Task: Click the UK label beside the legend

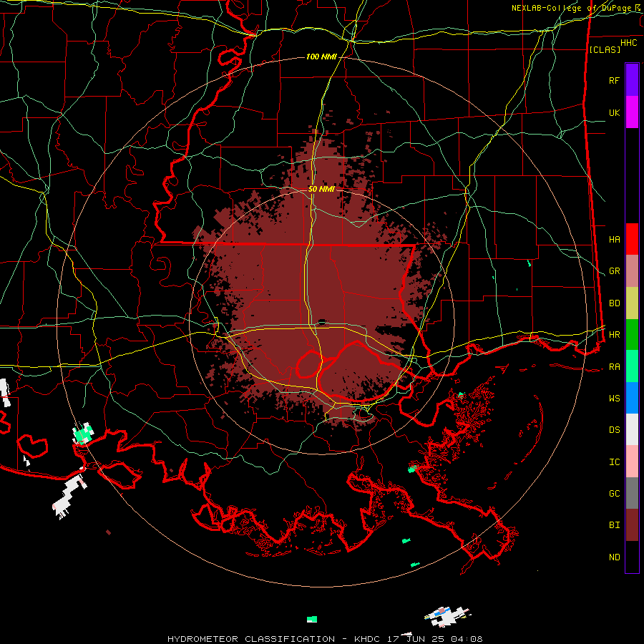Action: [x=614, y=112]
